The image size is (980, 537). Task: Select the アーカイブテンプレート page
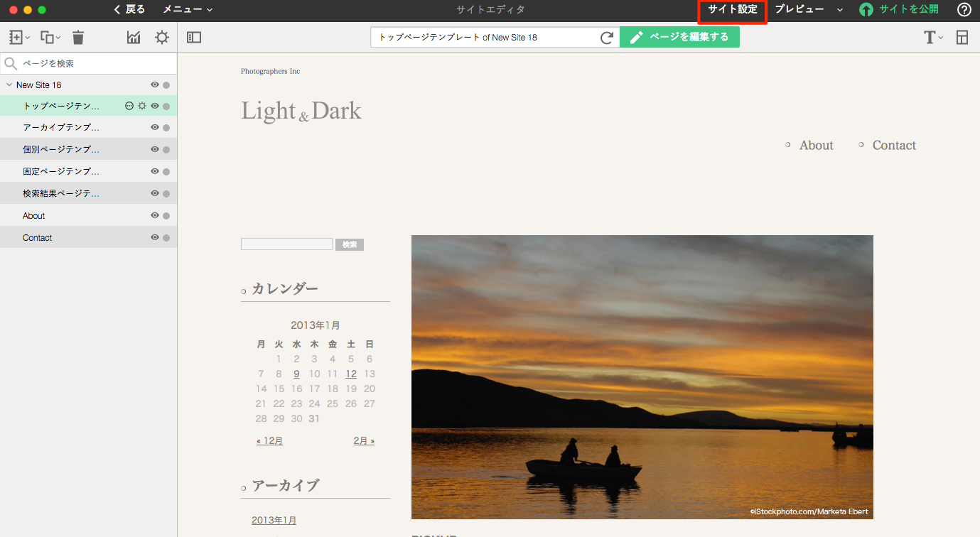(61, 128)
